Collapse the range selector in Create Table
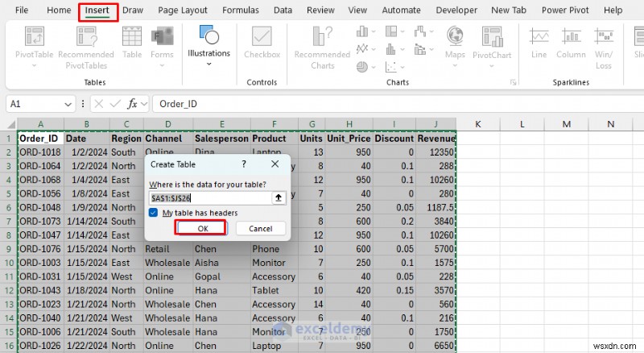The width and height of the screenshot is (644, 353). tap(279, 198)
